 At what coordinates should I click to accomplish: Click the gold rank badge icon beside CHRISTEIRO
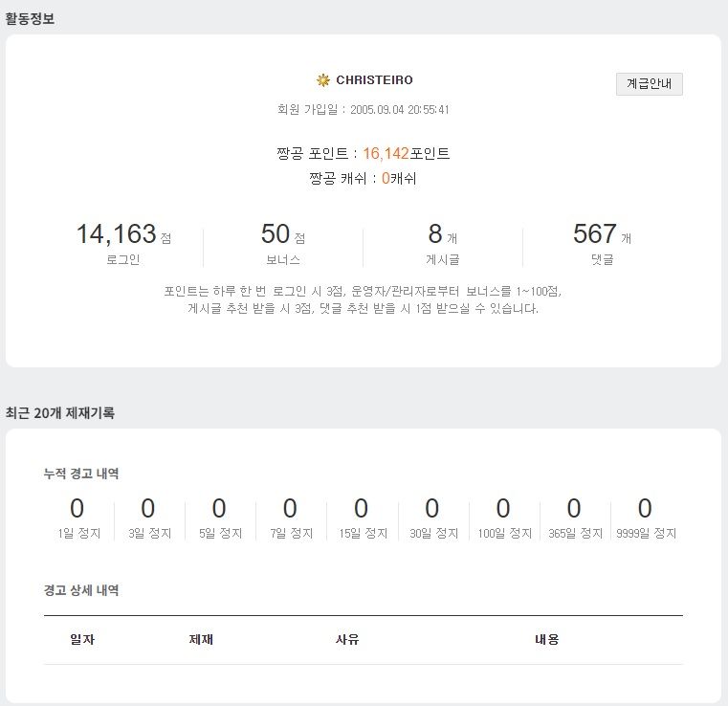coord(323,80)
